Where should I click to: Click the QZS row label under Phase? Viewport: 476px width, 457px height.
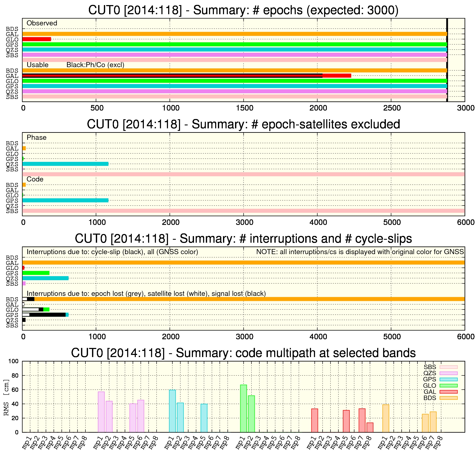12,164
